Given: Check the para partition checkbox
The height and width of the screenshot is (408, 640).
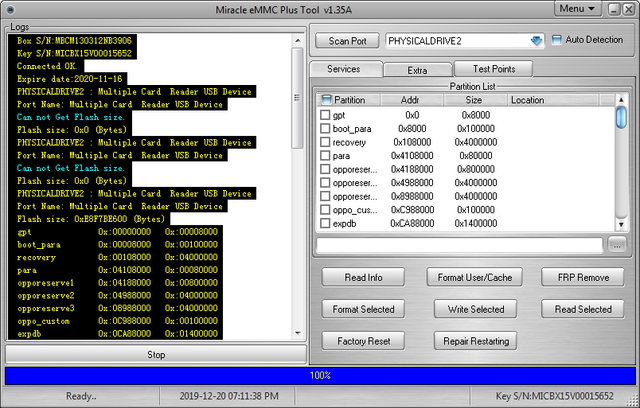Looking at the screenshot, I should coord(325,155).
